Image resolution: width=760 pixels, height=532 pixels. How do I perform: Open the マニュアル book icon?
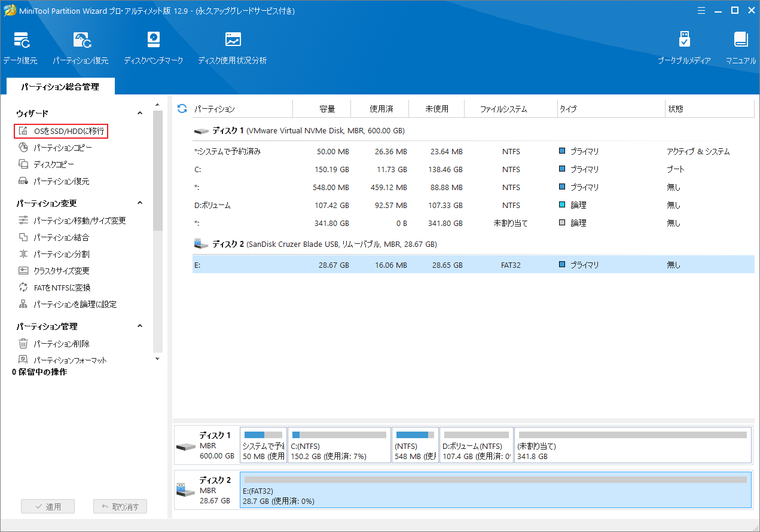tap(741, 41)
